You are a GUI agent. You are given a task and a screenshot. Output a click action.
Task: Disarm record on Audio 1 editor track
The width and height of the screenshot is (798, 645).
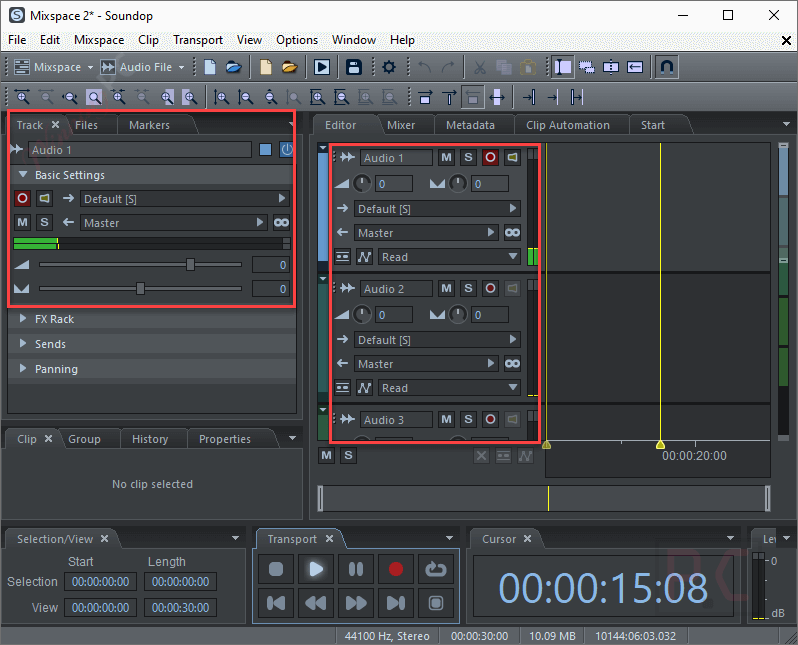click(490, 157)
